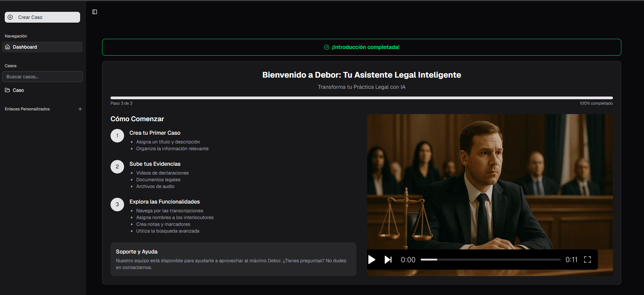The height and width of the screenshot is (295, 644).
Task: Play the introduction video
Action: [x=372, y=260]
